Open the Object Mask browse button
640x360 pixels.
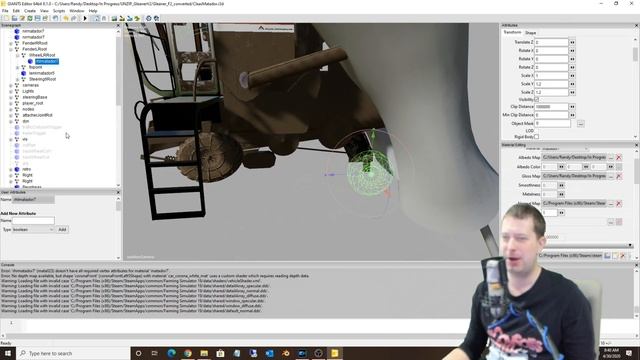point(580,123)
